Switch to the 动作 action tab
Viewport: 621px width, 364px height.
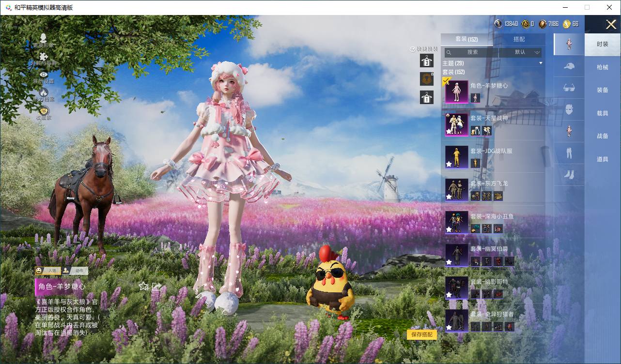(75, 271)
